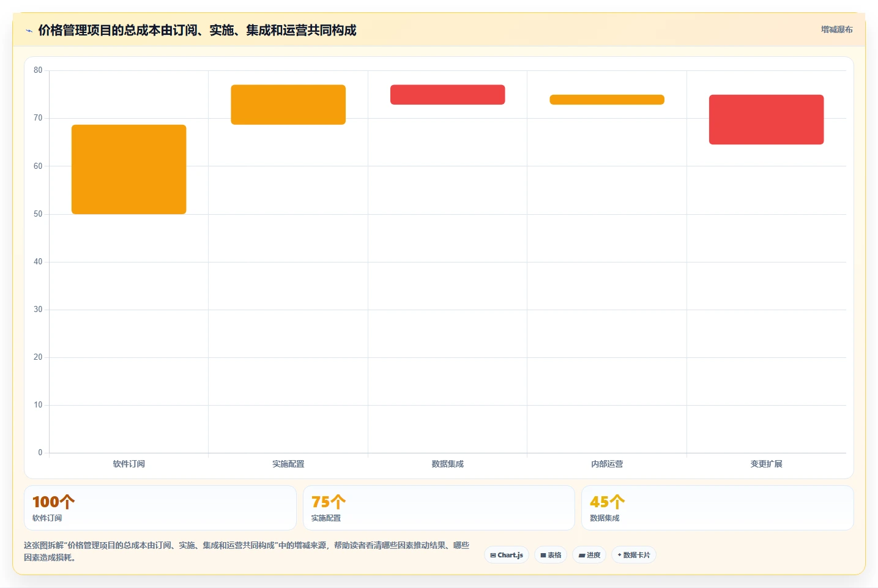Click the 变更扩展 x-axis label

click(767, 464)
